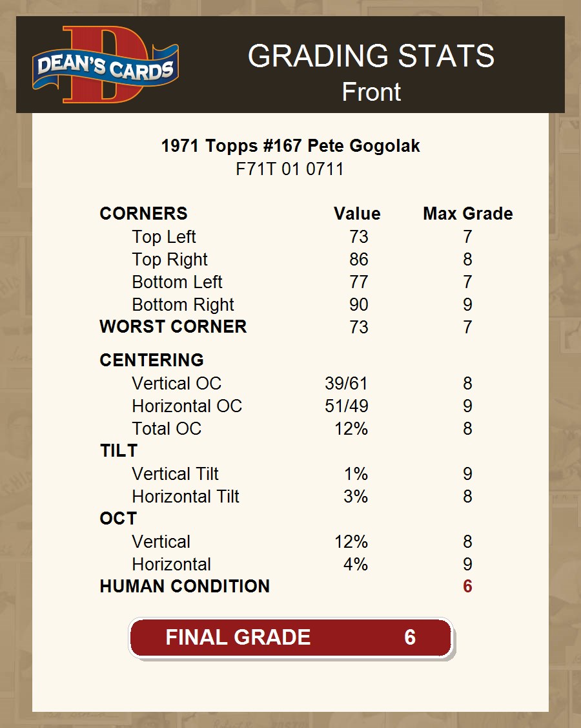This screenshot has width=581, height=728.
Task: Click the CORNERS section header
Action: [x=143, y=214]
